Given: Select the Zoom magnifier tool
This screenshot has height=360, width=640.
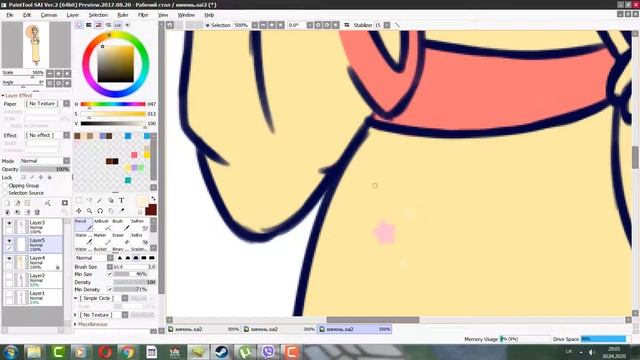Looking at the screenshot, I should click(x=89, y=211).
